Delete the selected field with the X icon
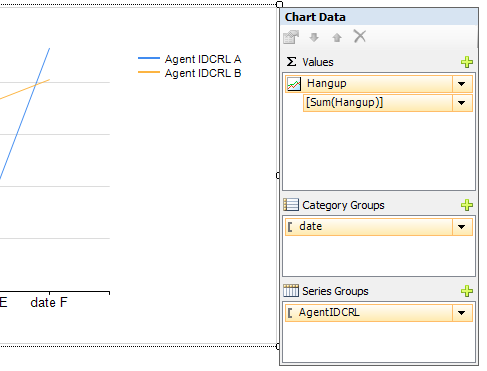Image resolution: width=487 pixels, height=371 pixels. [360, 36]
